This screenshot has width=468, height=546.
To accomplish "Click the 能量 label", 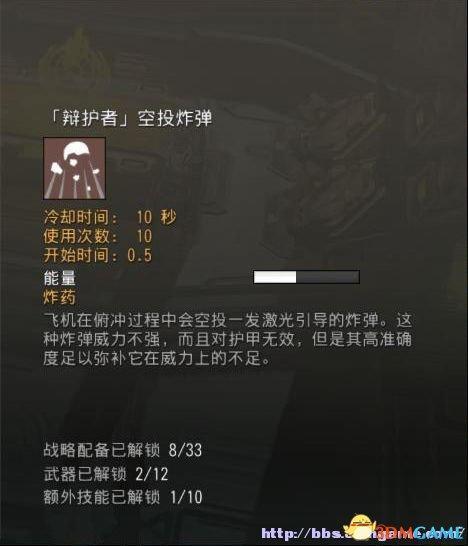I will (x=59, y=278).
